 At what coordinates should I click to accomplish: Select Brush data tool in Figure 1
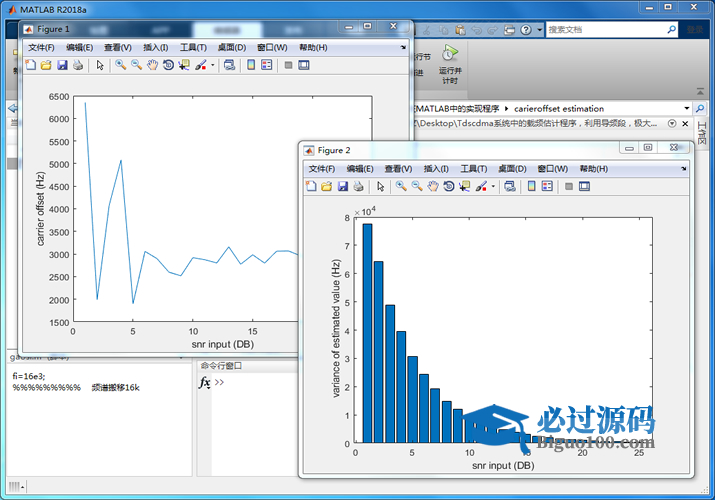point(201,65)
